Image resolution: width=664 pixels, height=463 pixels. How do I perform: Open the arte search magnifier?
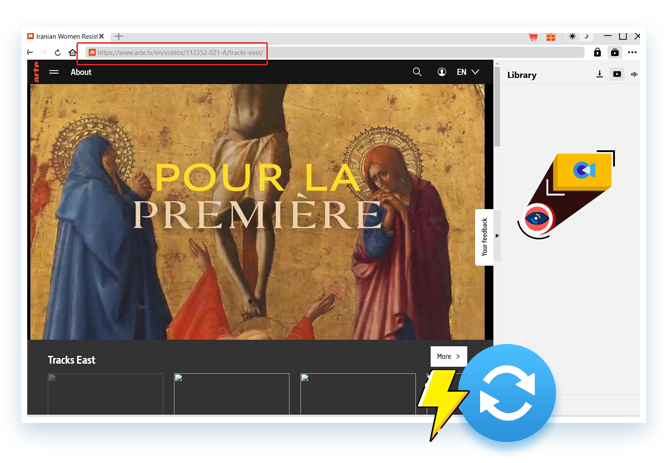[x=417, y=72]
